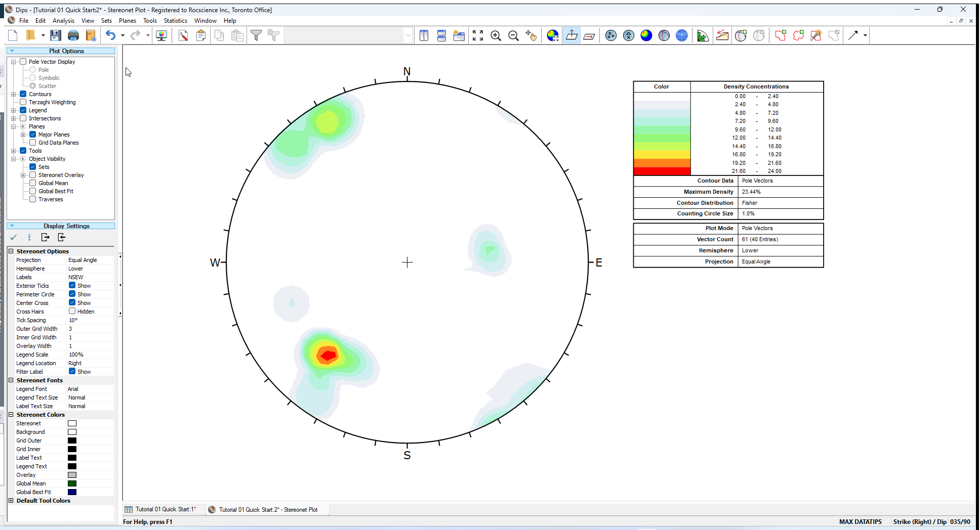The height and width of the screenshot is (530, 980).
Task: Select the Rosette Plot tool
Action: [x=703, y=35]
